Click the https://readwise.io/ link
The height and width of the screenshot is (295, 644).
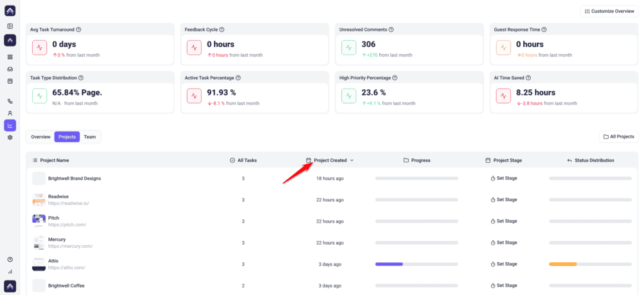(69, 203)
